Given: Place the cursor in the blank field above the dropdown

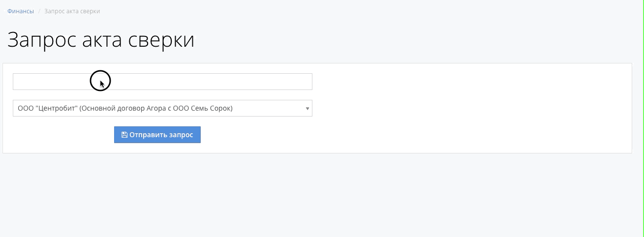Looking at the screenshot, I should pos(162,82).
